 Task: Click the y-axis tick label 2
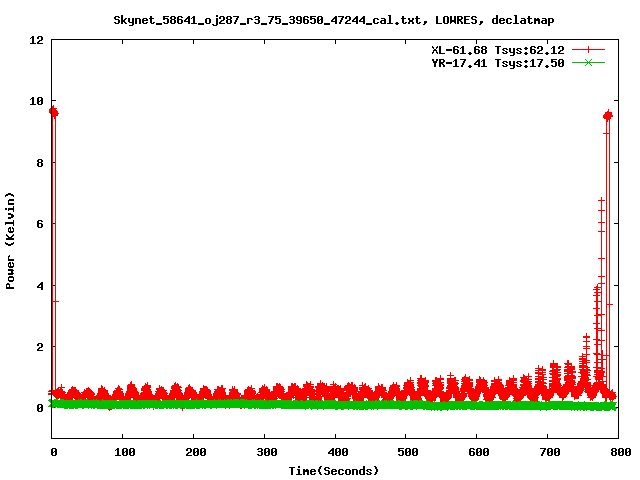coord(40,347)
